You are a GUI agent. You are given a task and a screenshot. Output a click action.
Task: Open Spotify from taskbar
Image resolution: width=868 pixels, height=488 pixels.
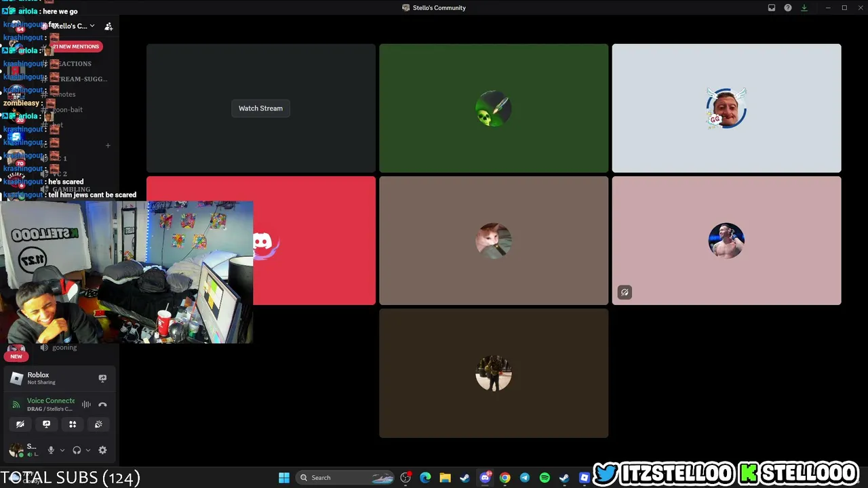click(x=545, y=478)
